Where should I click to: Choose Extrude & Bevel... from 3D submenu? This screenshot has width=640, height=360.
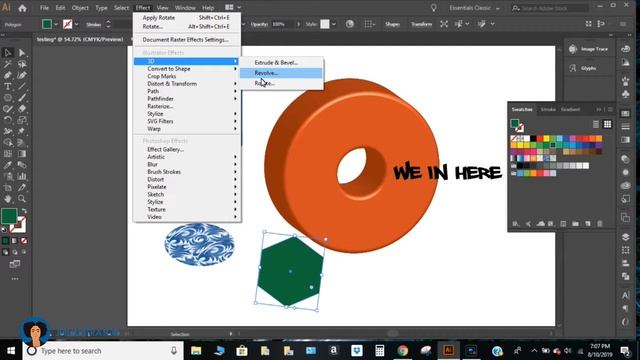[281, 62]
